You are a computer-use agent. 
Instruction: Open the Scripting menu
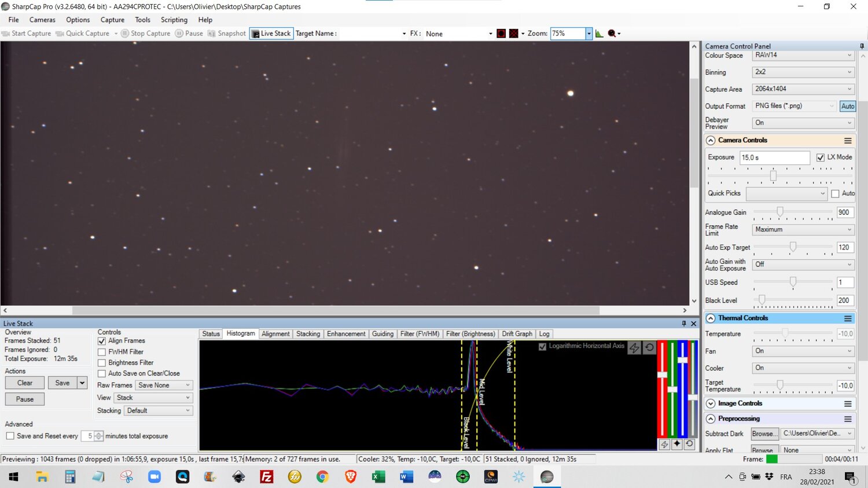point(174,20)
